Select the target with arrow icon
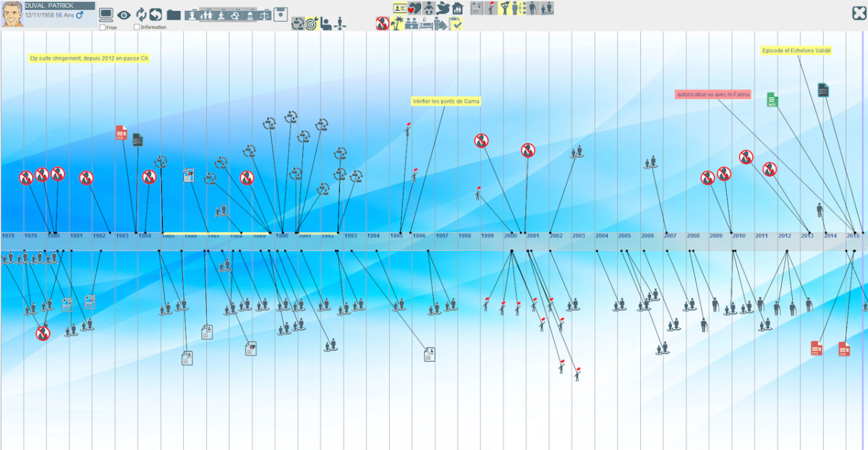The height and width of the screenshot is (450, 868). coord(311,24)
